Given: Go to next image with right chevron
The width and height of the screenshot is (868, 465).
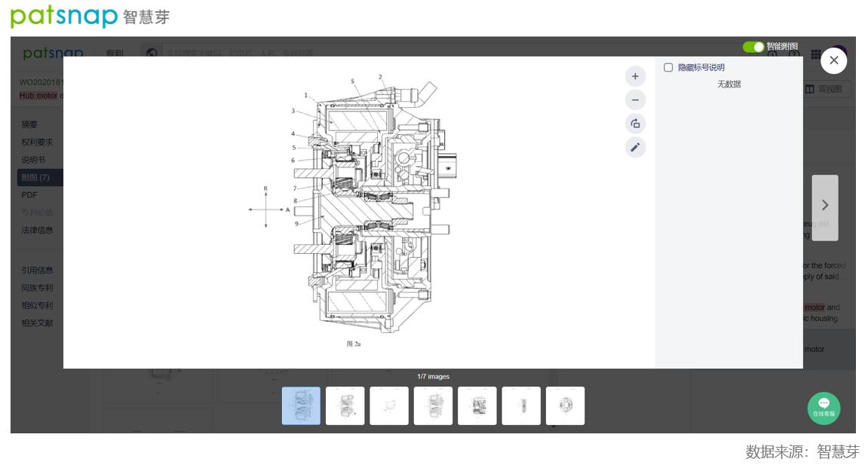Looking at the screenshot, I should pyautogui.click(x=824, y=205).
